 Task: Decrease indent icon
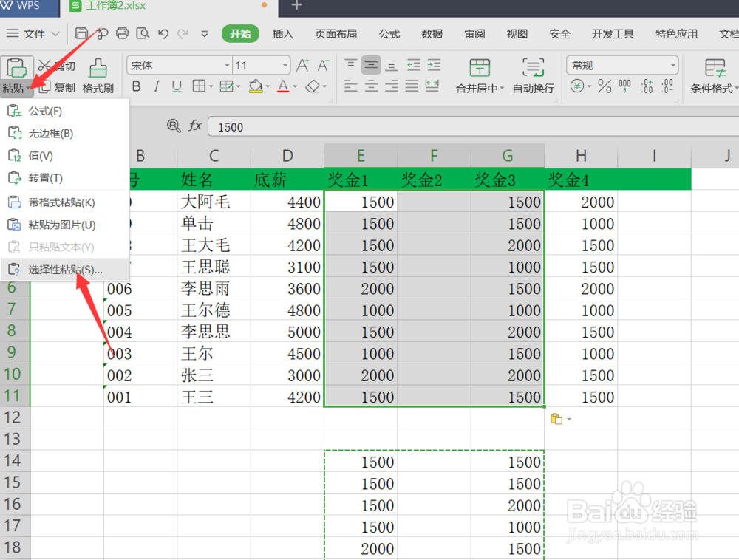[413, 65]
